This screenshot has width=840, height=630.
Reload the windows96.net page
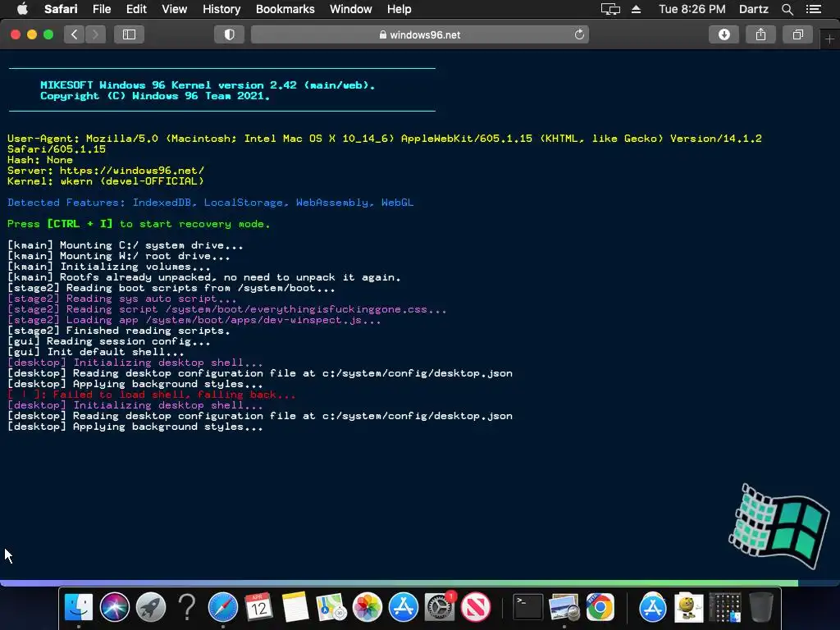[579, 34]
